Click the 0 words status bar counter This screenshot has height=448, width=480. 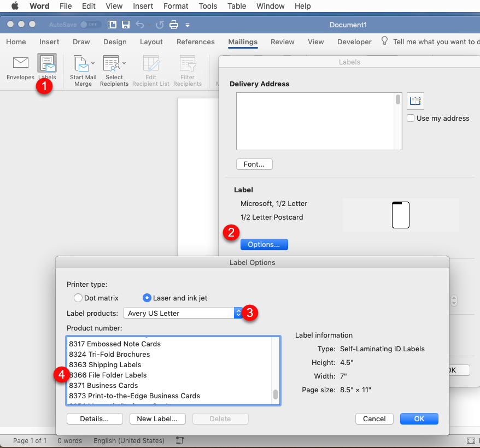pos(70,441)
